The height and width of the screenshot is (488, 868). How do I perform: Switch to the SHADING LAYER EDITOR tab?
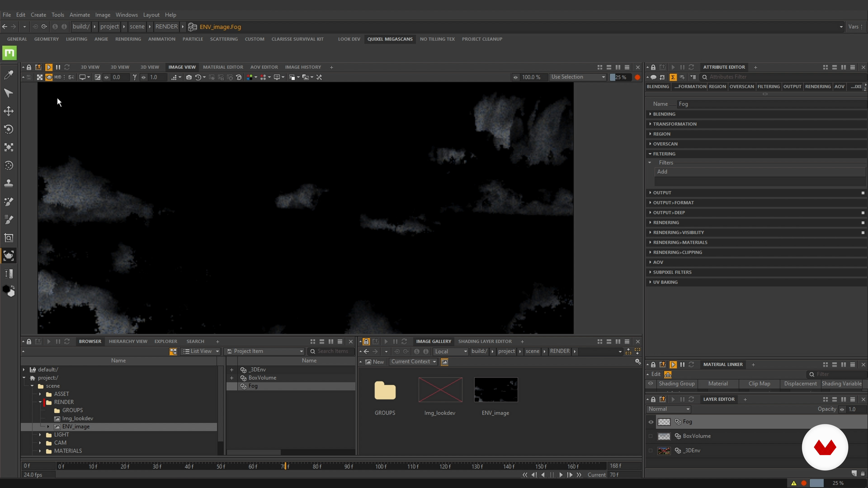(485, 342)
